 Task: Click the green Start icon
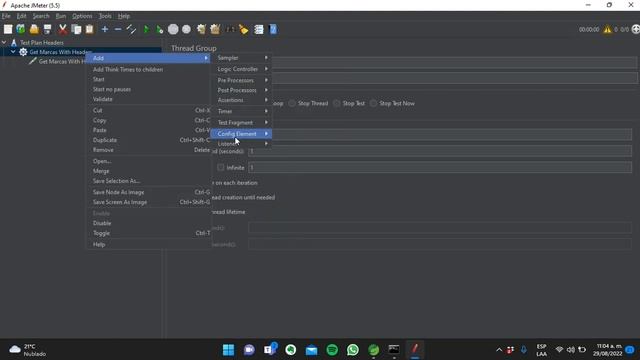[x=146, y=29]
